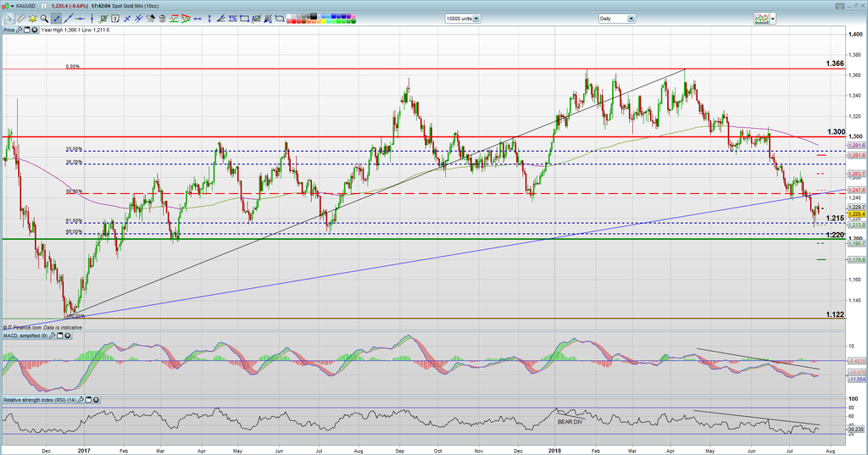Click the price alert bell icon
Image resolution: width=868 pixels, height=455 pixels.
tap(32, 18)
